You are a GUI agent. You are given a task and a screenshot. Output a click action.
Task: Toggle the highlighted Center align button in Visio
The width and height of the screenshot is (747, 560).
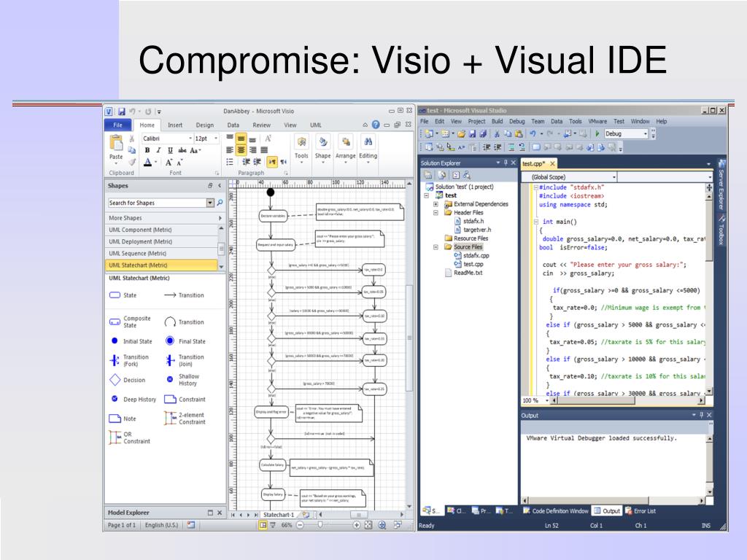pos(241,150)
